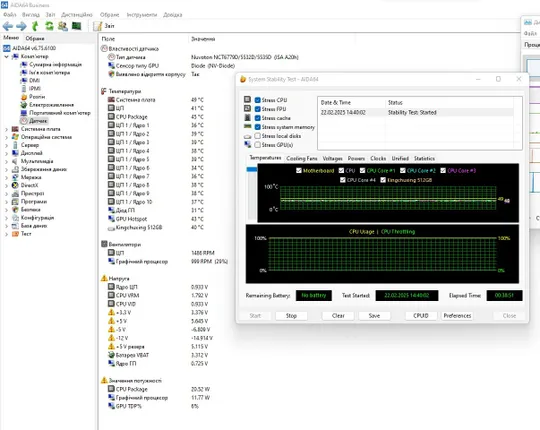This screenshot has height=430, width=540.
Task: Click the thermometer icon next to Температури
Action: pyautogui.click(x=104, y=91)
